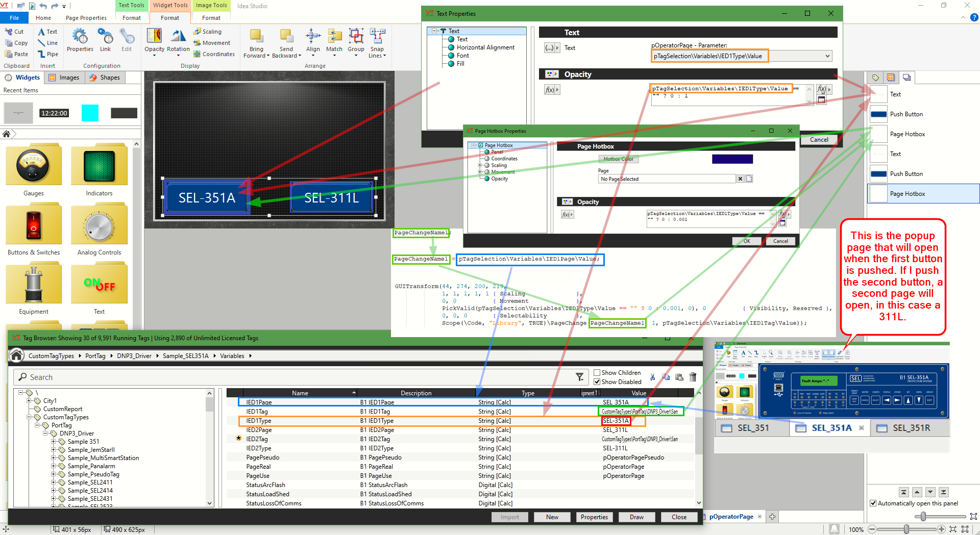Toggle Automatically open this panel checkbox
Image resolution: width=980 pixels, height=535 pixels.
point(873,503)
